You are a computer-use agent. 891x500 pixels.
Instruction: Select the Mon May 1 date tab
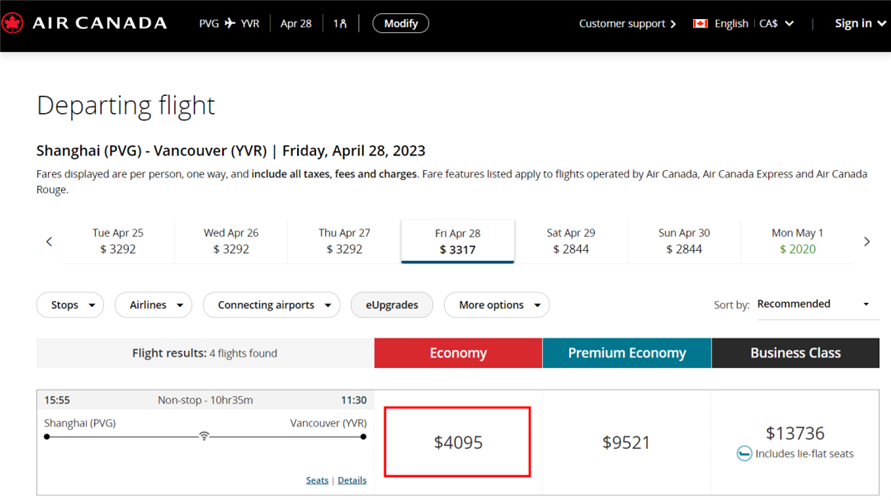[x=796, y=241]
